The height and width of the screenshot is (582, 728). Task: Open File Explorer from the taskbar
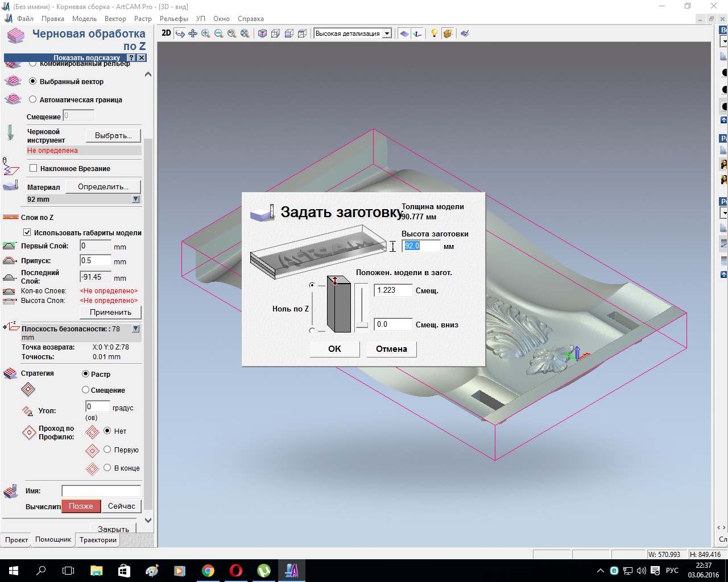click(97, 571)
